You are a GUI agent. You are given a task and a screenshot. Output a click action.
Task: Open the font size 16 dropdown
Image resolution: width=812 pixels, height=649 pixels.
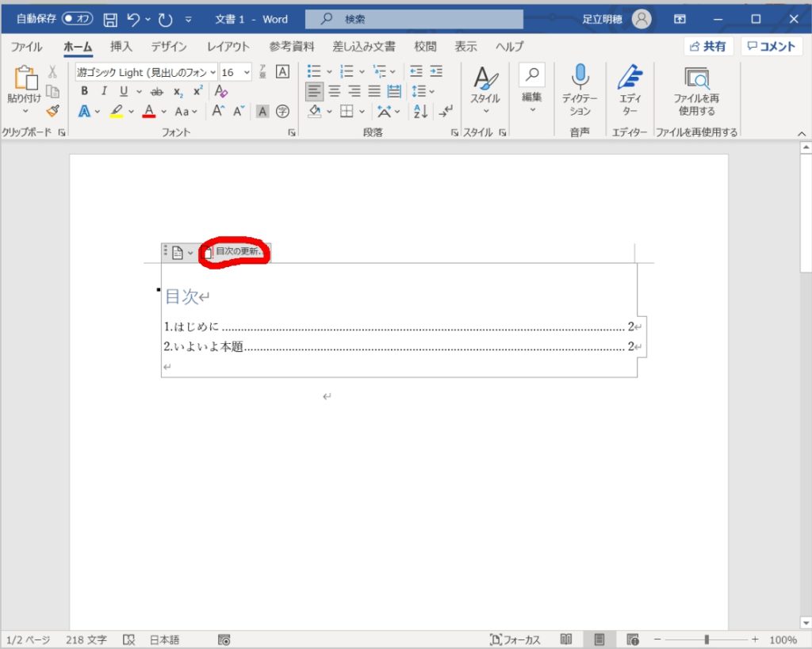[x=247, y=72]
